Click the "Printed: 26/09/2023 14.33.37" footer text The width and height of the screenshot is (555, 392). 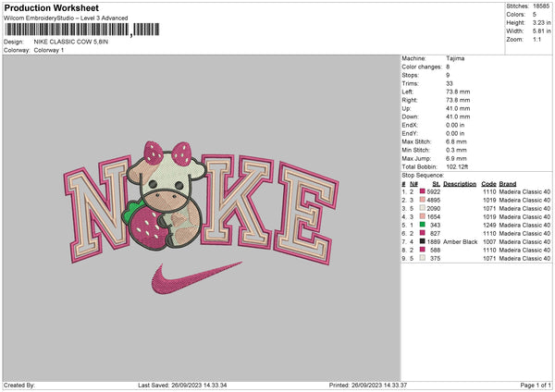[x=368, y=385]
